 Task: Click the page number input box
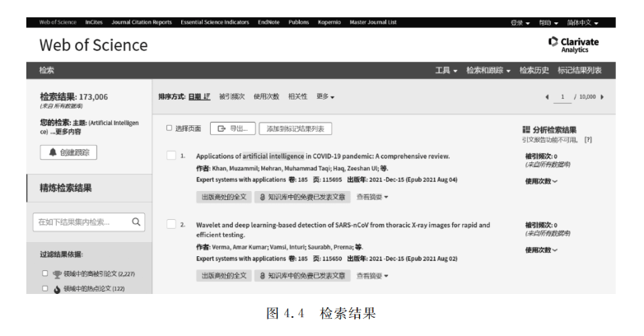[562, 97]
